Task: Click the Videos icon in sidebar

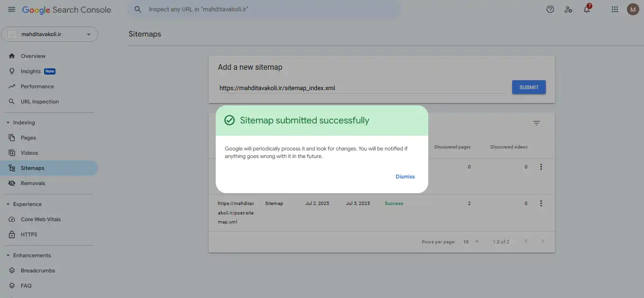Action: 12,153
